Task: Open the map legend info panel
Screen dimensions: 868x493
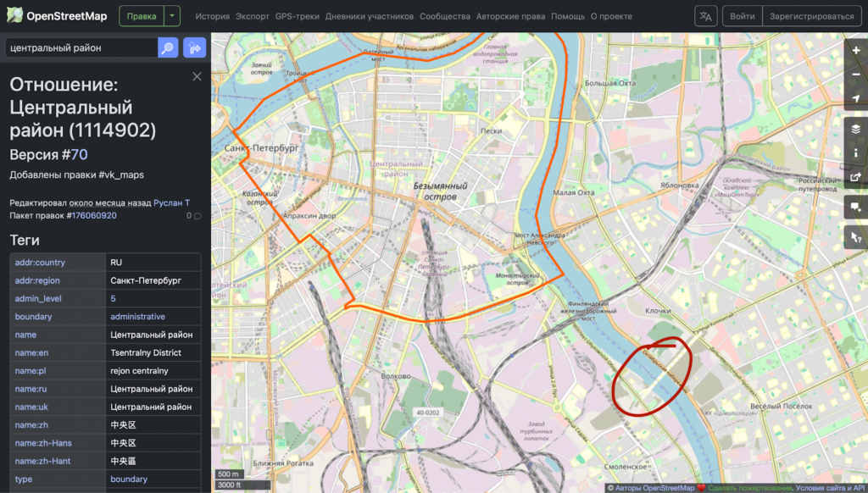Action: pyautogui.click(x=856, y=152)
